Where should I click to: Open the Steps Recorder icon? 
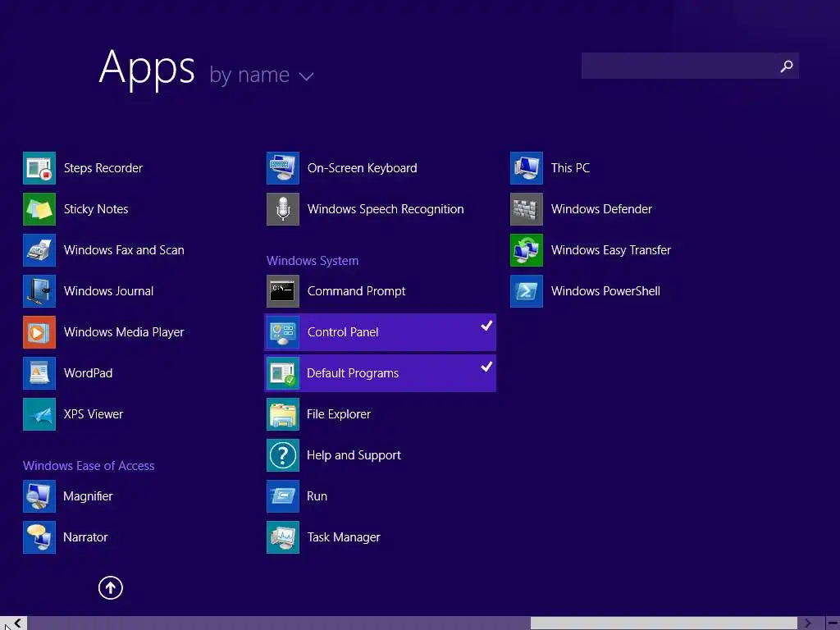pyautogui.click(x=39, y=168)
